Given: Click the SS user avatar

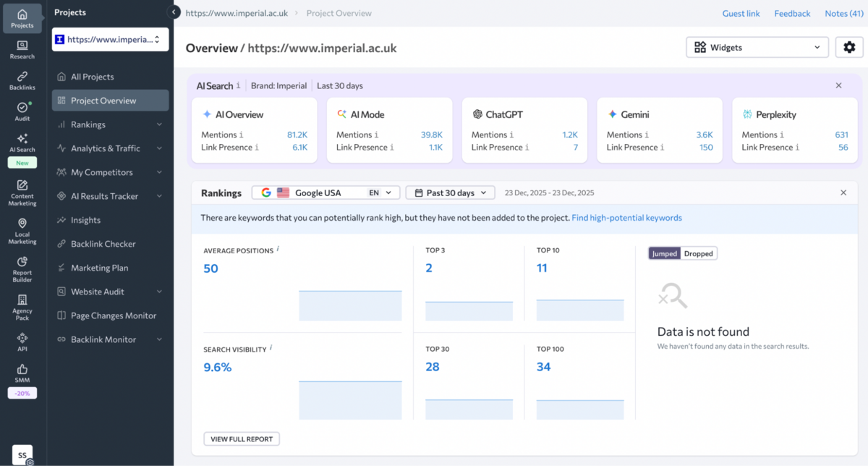Looking at the screenshot, I should 22,455.
